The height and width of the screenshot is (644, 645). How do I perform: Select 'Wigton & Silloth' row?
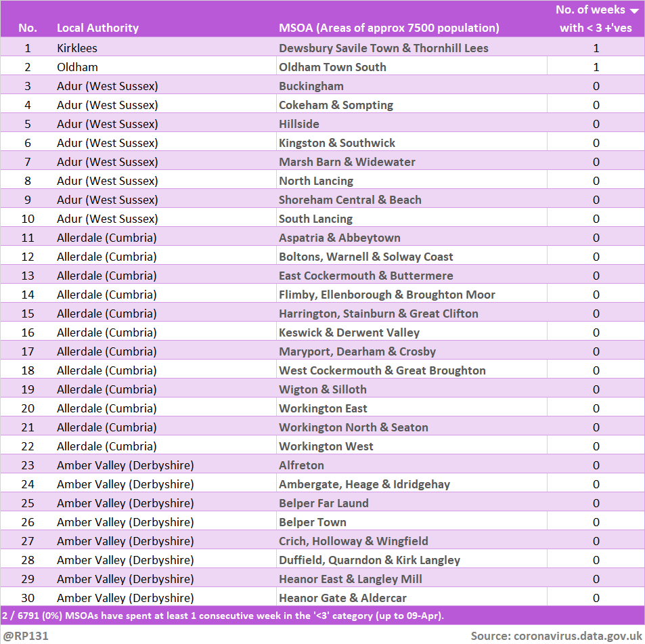click(323, 389)
